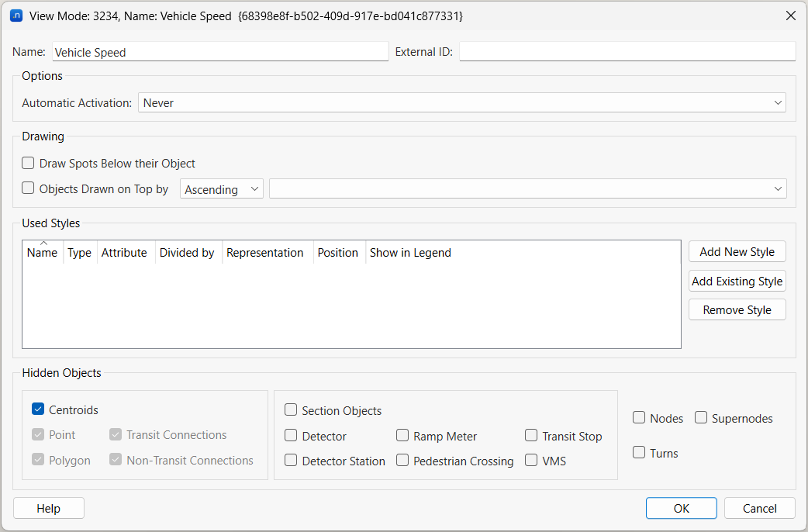This screenshot has width=808, height=532.
Task: Confirm changes with the OK button
Action: click(681, 509)
